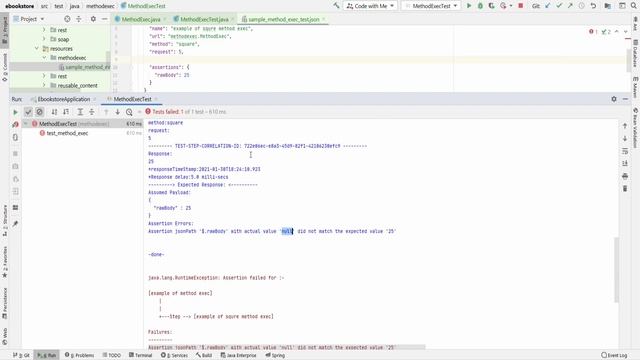Click the Build project hammer icon
This screenshot has height=360, width=640.
[336, 6]
